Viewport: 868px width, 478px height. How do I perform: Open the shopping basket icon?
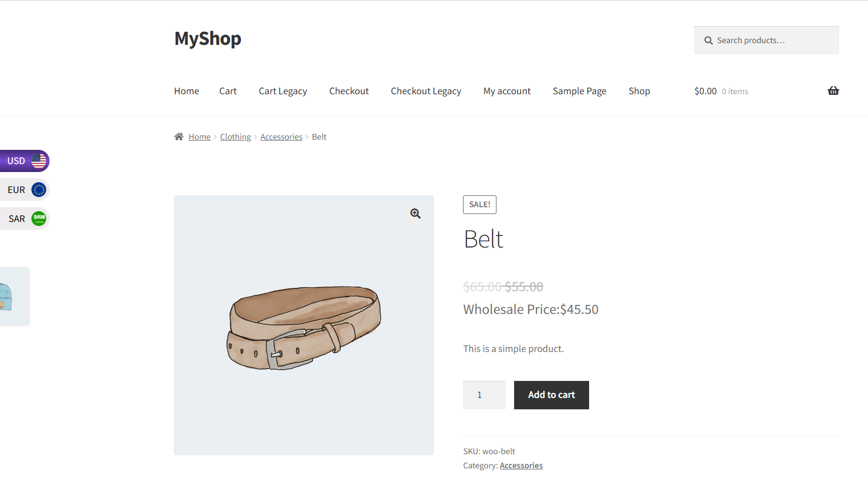pos(833,91)
